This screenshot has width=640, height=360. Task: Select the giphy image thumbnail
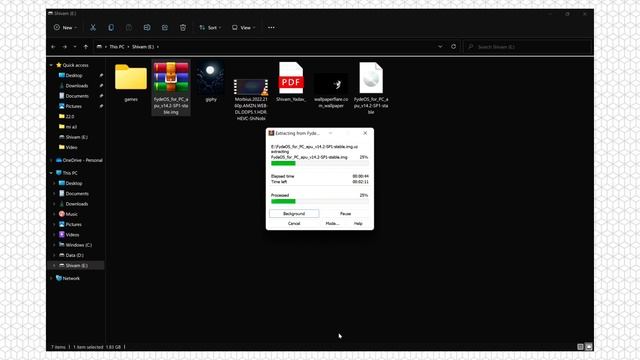pyautogui.click(x=211, y=78)
